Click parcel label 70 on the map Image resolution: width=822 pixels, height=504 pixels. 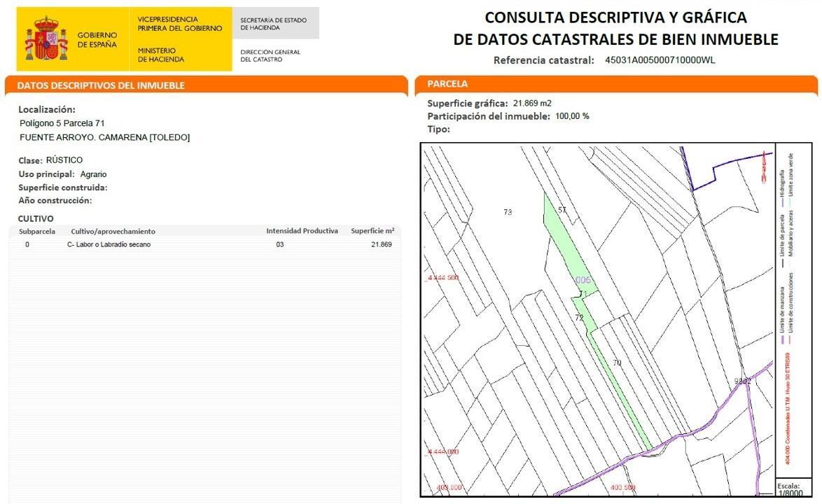(x=617, y=363)
